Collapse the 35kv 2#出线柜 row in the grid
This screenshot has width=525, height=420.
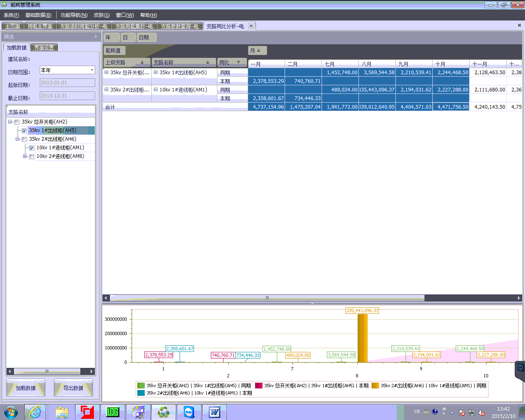(106, 89)
